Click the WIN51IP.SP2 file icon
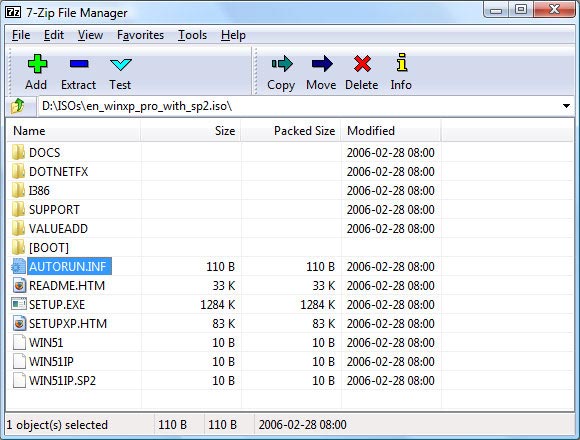Image resolution: width=580 pixels, height=440 pixels. coord(19,380)
